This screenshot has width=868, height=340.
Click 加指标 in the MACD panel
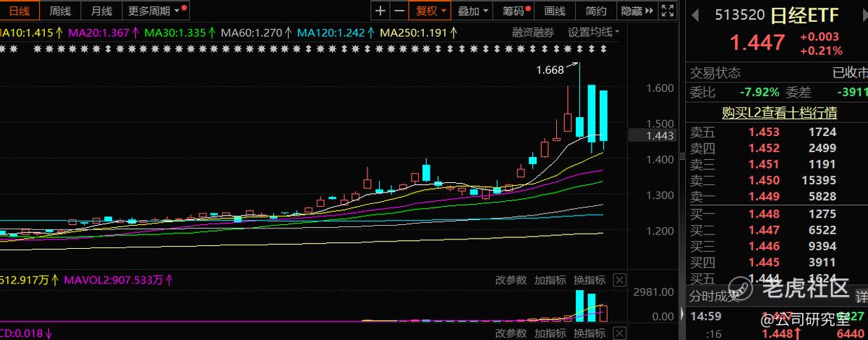pos(550,333)
